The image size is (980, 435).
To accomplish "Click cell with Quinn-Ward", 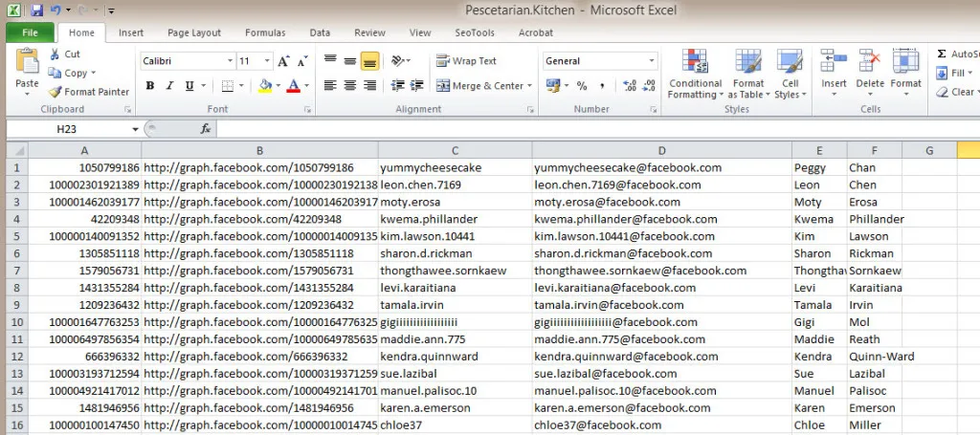I will click(875, 357).
